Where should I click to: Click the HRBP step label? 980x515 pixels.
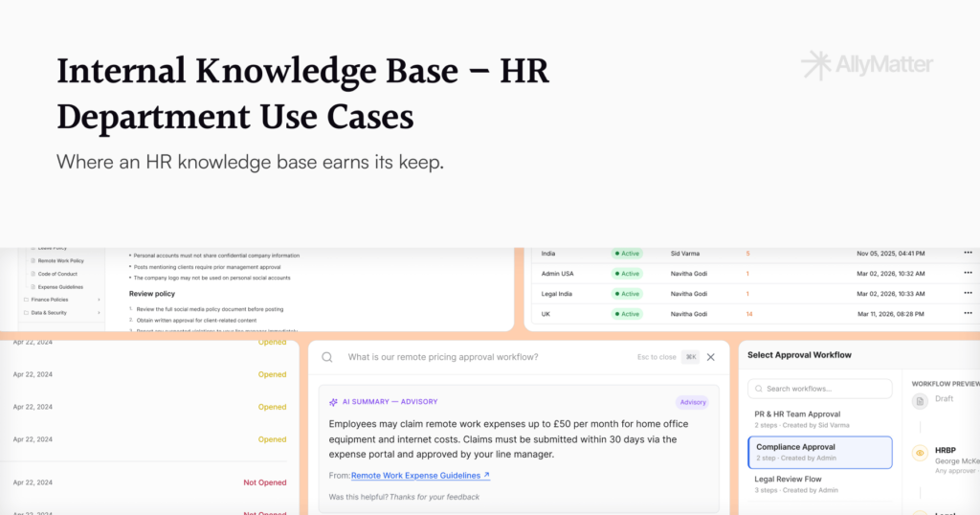tap(945, 450)
